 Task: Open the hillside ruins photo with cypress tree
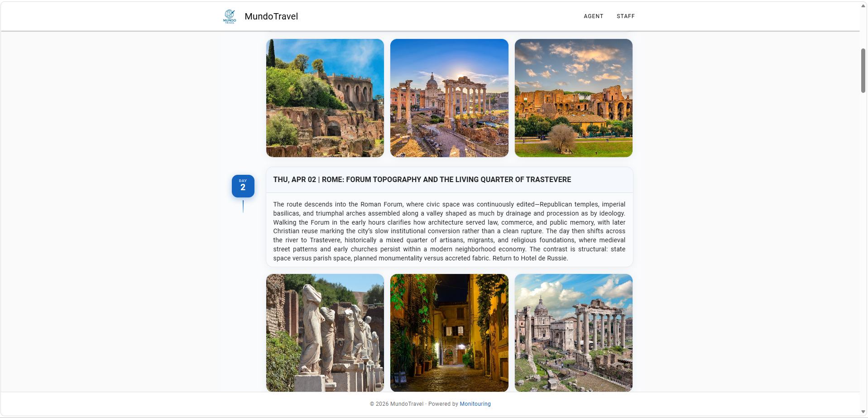coord(325,98)
